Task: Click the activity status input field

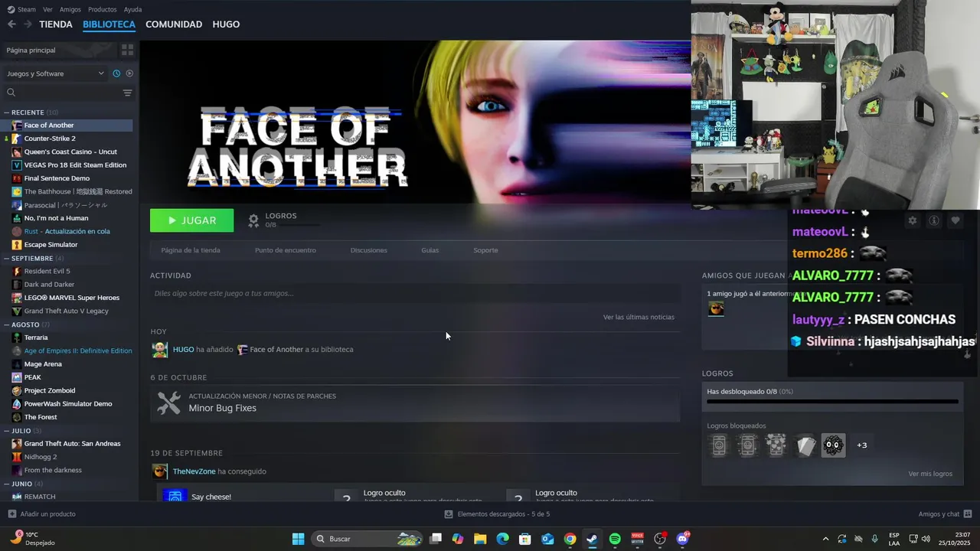Action: coord(415,293)
